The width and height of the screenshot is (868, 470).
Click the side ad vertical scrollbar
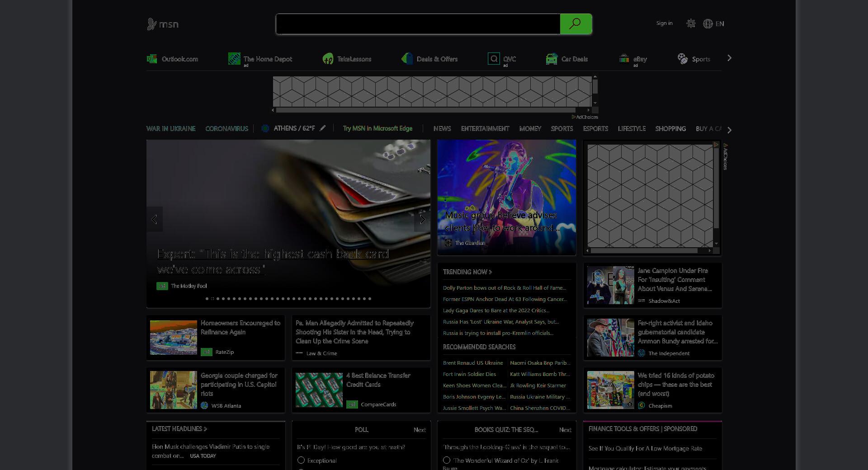(x=716, y=188)
